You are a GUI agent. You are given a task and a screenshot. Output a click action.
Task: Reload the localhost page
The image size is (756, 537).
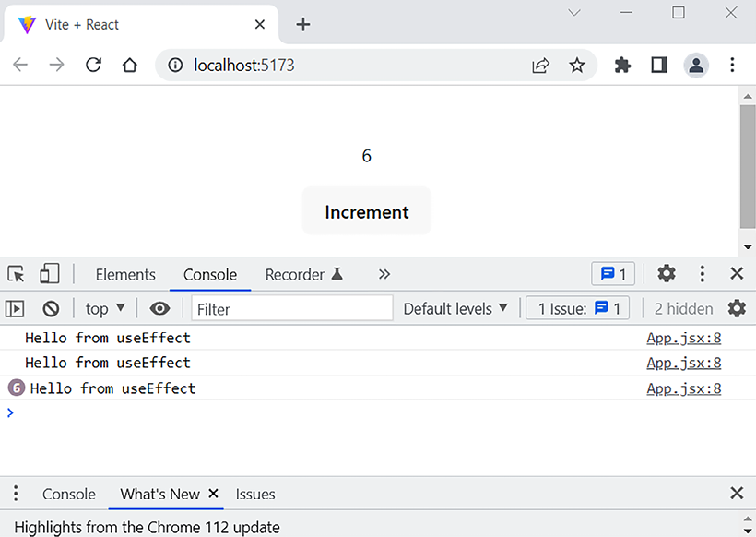[93, 66]
